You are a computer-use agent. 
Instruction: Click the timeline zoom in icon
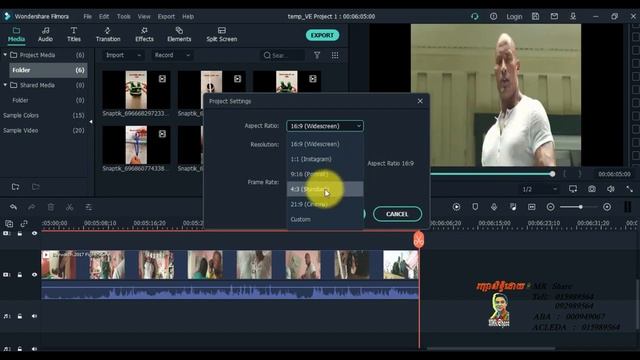[607, 207]
